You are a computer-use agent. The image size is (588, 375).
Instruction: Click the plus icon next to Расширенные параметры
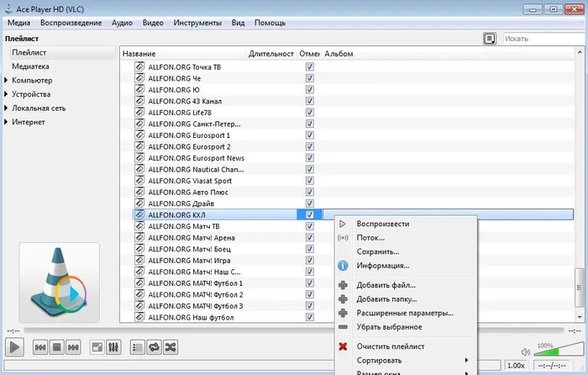343,313
